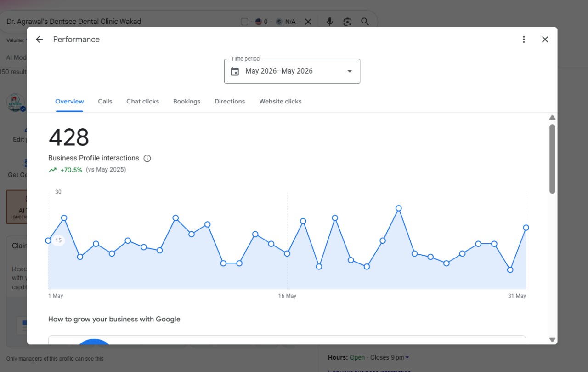The height and width of the screenshot is (372, 588).
Task: Open the three-dot more options menu
Action: (524, 40)
